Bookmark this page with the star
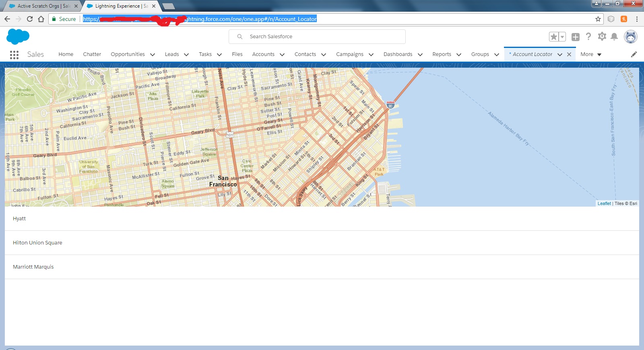The height and width of the screenshot is (350, 644). (598, 19)
